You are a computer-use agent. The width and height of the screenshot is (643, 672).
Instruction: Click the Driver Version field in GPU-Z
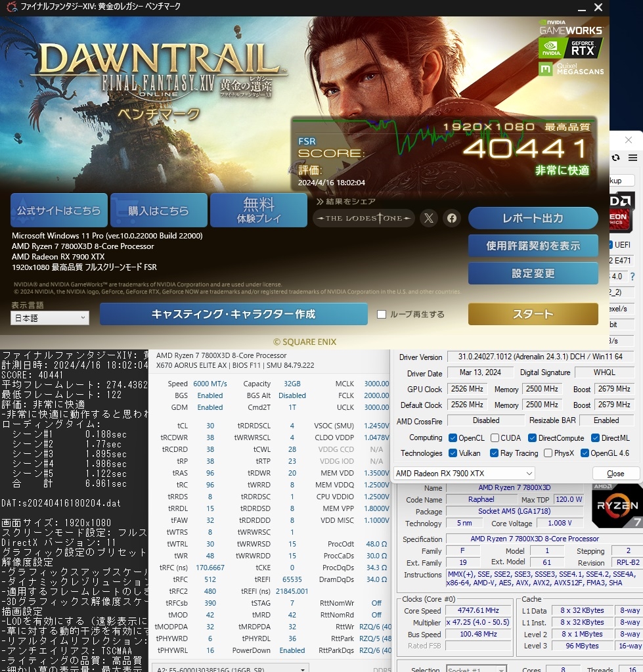(x=541, y=357)
